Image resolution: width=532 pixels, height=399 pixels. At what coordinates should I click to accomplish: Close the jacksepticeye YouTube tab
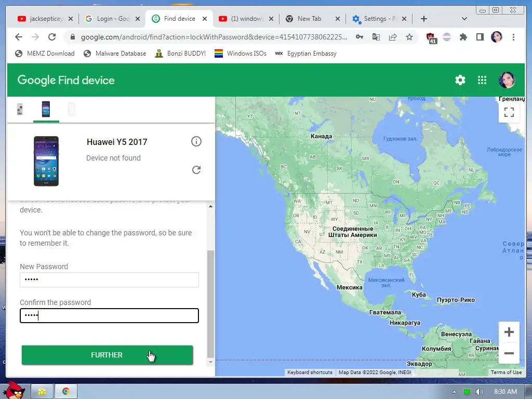(x=70, y=19)
